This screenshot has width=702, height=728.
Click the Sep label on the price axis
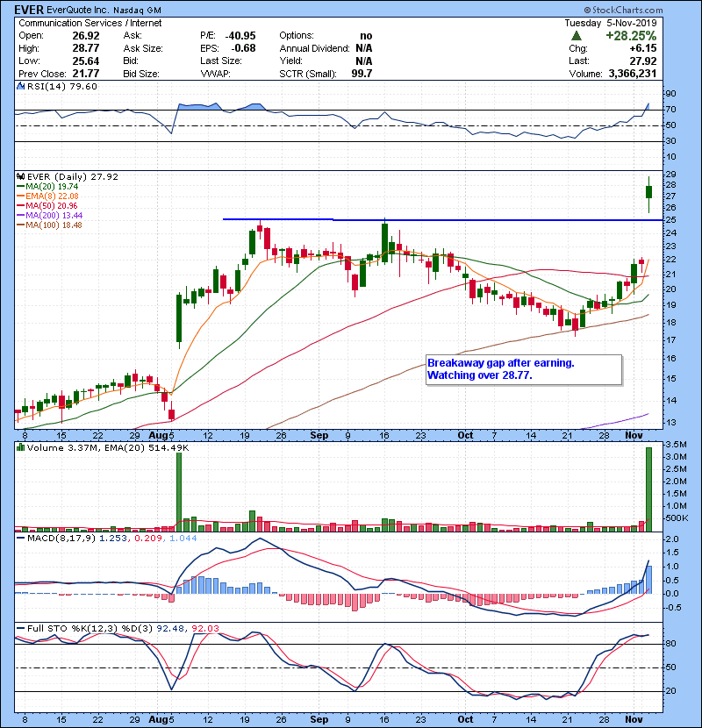(x=319, y=436)
